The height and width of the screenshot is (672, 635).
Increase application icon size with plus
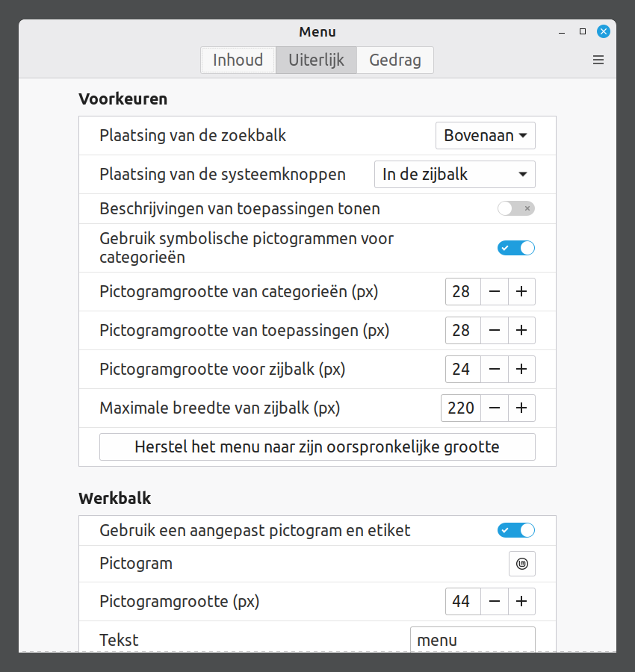click(521, 330)
